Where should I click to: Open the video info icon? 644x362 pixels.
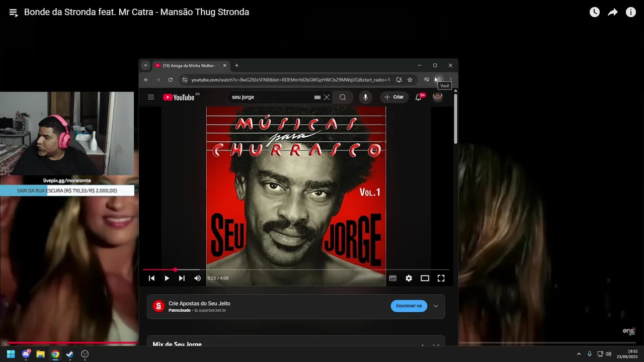[x=631, y=12]
